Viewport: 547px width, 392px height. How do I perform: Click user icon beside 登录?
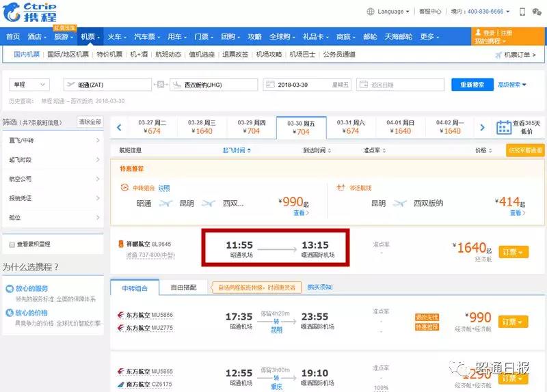[x=478, y=32]
